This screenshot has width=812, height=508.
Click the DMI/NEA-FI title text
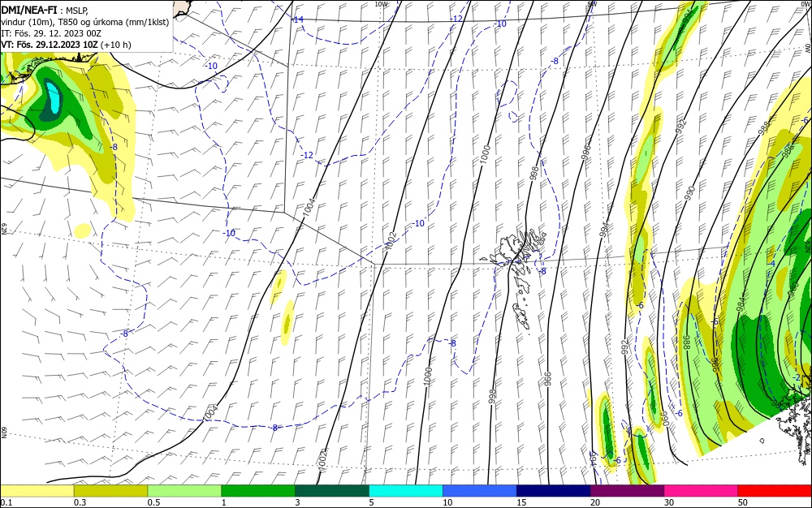[29, 9]
